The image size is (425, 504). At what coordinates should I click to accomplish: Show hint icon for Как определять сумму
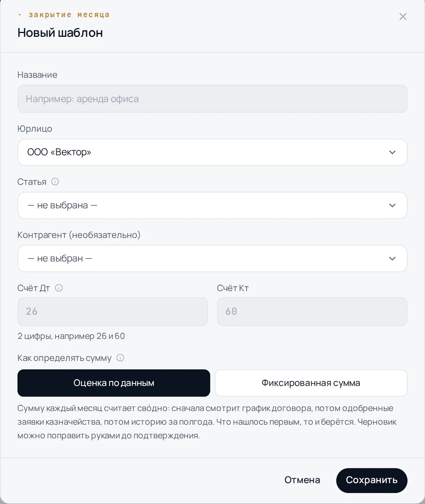(120, 358)
